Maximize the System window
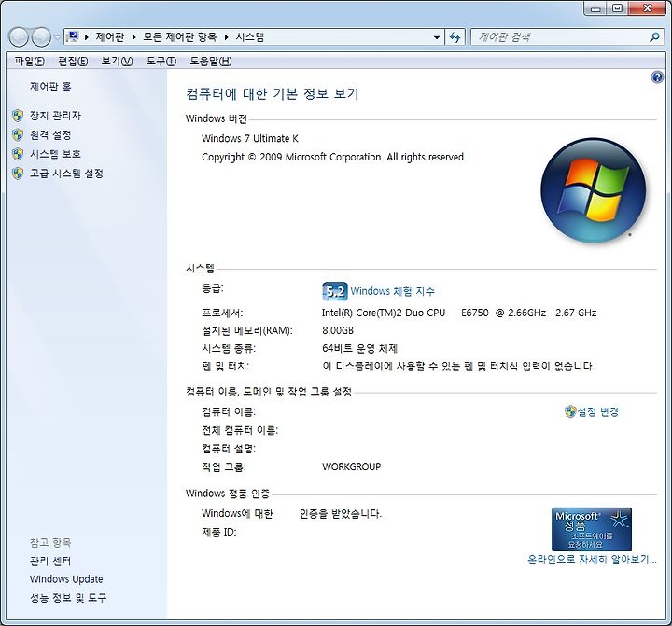 (x=617, y=8)
